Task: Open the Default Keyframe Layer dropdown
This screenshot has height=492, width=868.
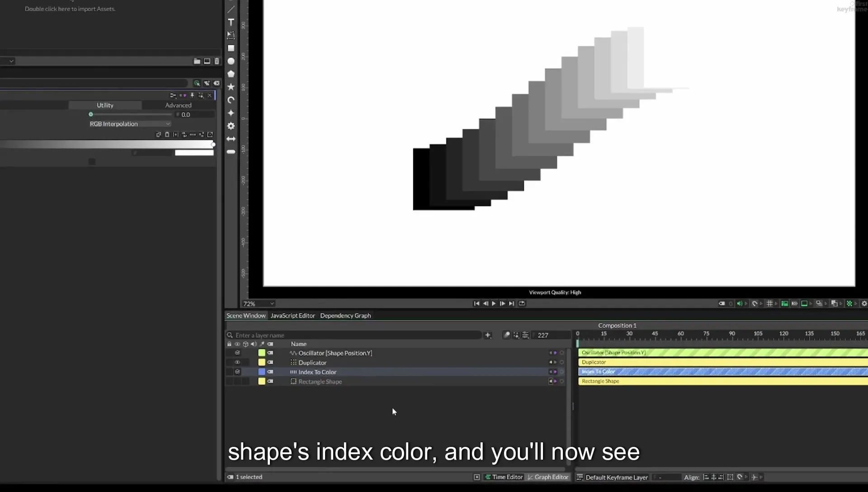Action: (x=617, y=477)
